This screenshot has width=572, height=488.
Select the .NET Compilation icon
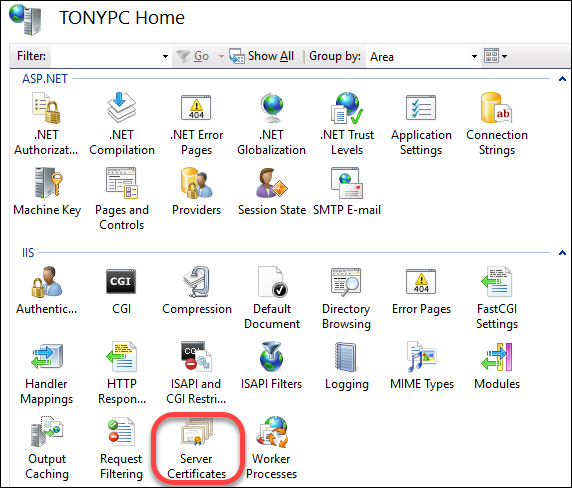122,124
